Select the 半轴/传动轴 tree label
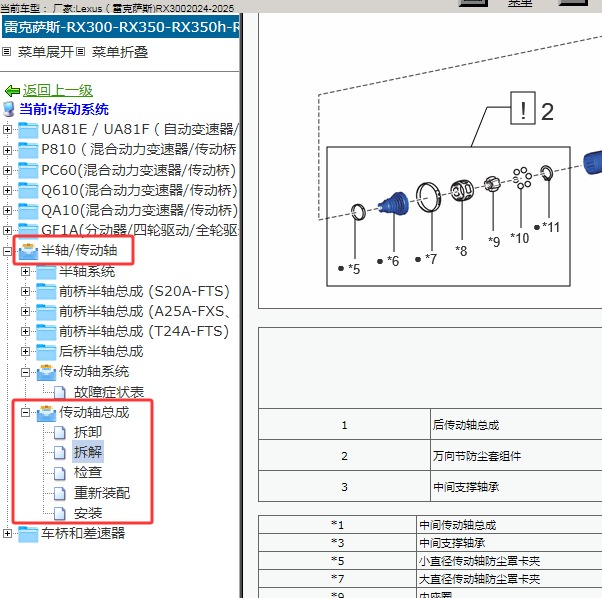 coord(79,251)
